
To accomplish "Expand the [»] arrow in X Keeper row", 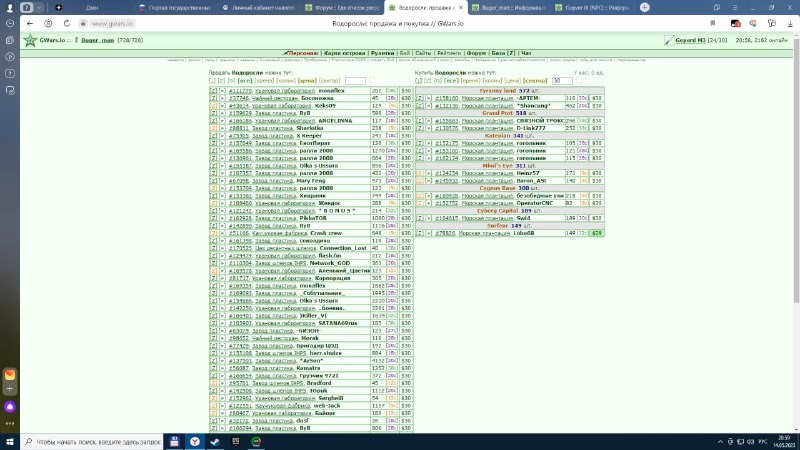I will pos(222,136).
